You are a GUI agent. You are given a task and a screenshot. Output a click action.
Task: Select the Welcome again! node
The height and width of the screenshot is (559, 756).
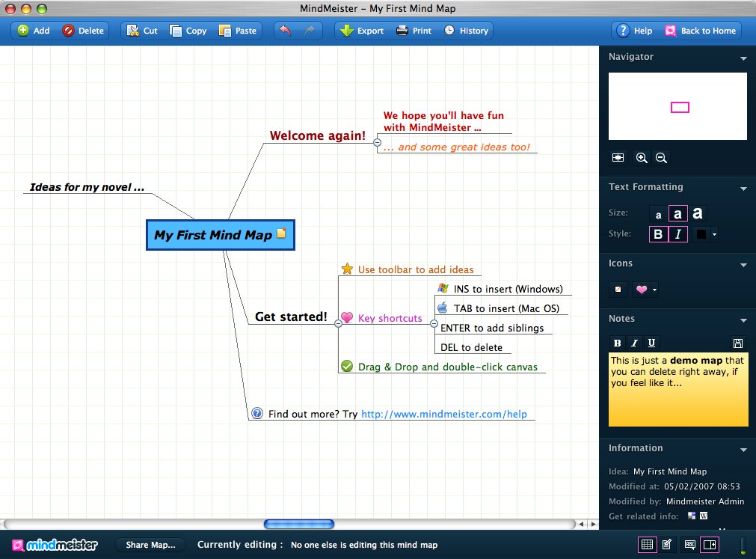click(317, 135)
